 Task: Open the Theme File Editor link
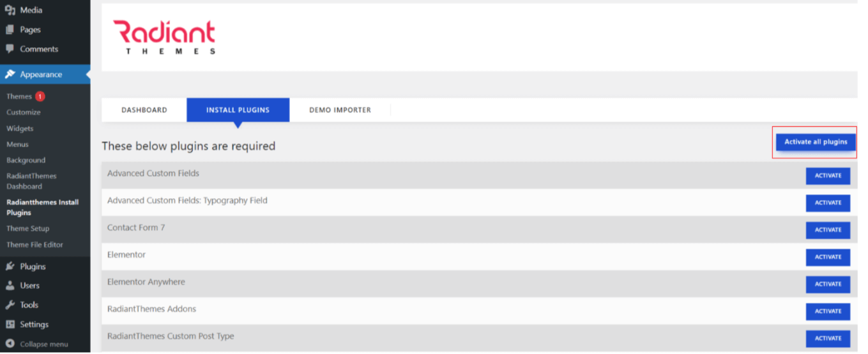[34, 245]
